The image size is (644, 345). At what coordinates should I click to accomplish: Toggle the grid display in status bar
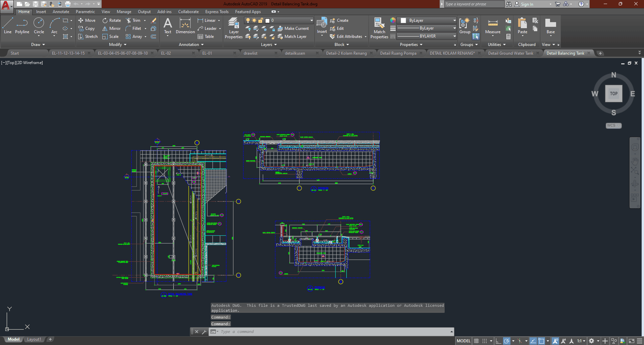[x=476, y=341]
